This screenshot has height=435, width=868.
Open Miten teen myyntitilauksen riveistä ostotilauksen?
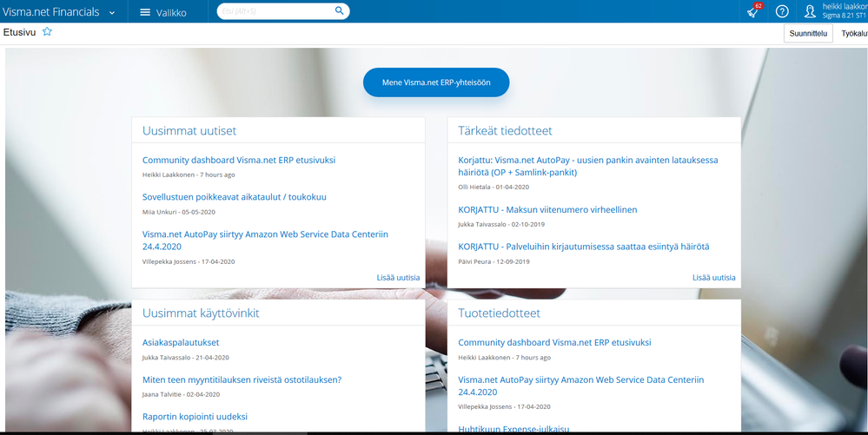(x=242, y=379)
